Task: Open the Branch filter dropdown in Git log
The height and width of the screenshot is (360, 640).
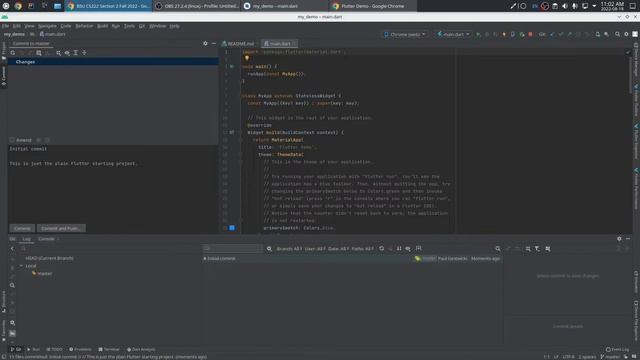Action: click(289, 249)
